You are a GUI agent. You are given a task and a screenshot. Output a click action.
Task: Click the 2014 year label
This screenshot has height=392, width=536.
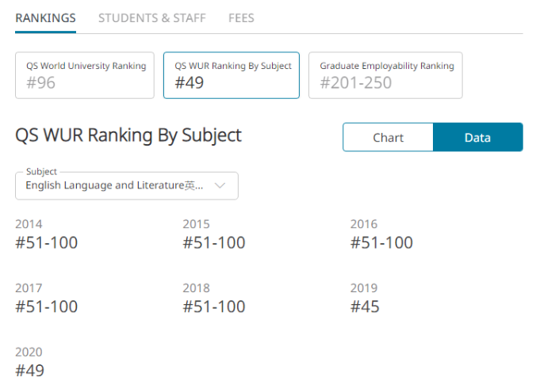point(29,224)
